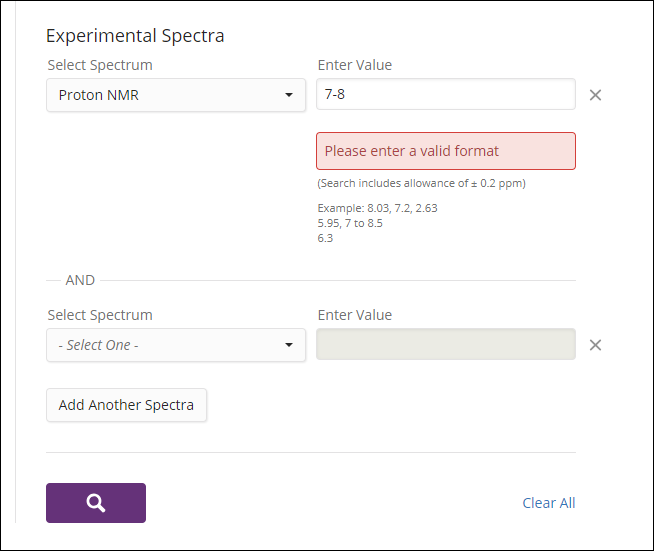The width and height of the screenshot is (654, 551).
Task: Click the first Select Spectrum label
Action: pyautogui.click(x=100, y=65)
